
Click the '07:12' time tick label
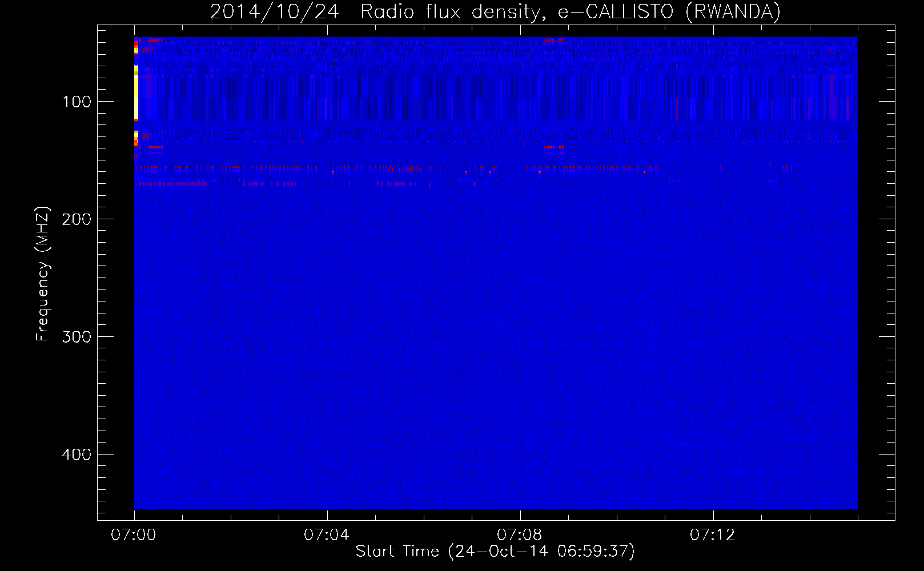tap(713, 534)
